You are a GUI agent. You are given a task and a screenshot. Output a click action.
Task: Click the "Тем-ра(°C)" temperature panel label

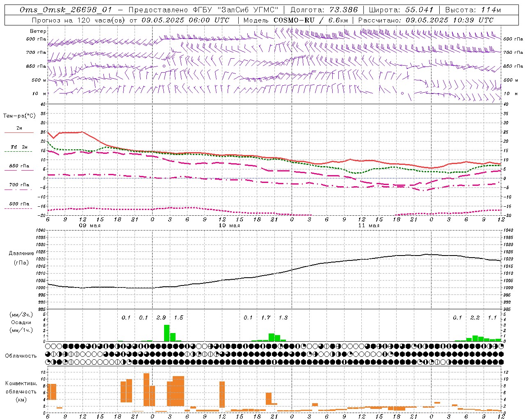19,116
